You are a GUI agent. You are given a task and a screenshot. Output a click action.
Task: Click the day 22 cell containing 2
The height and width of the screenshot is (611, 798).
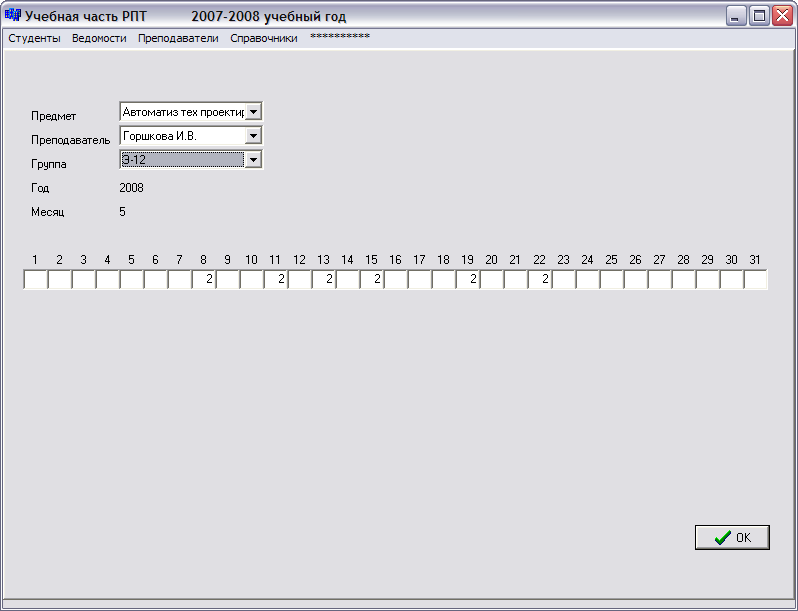540,279
